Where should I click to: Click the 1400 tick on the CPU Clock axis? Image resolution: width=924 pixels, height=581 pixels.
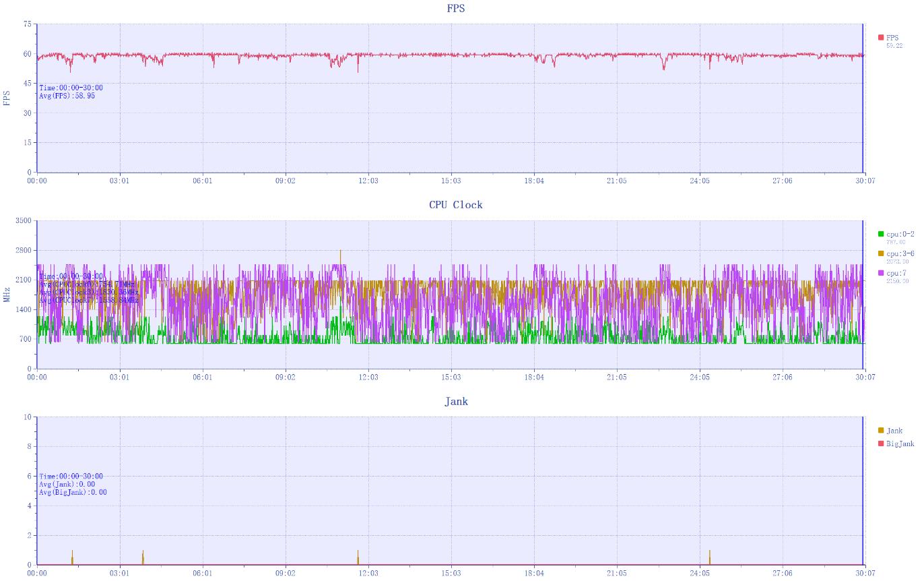24,309
